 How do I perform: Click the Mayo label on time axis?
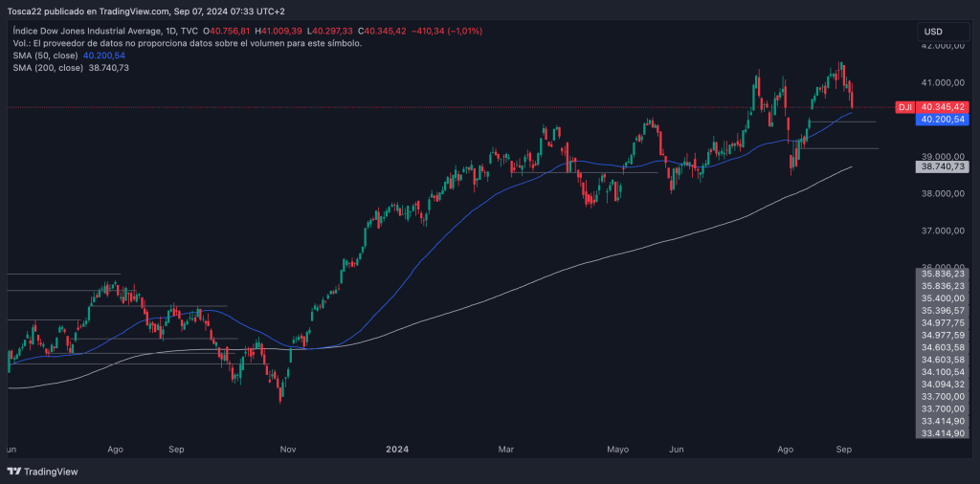(618, 448)
